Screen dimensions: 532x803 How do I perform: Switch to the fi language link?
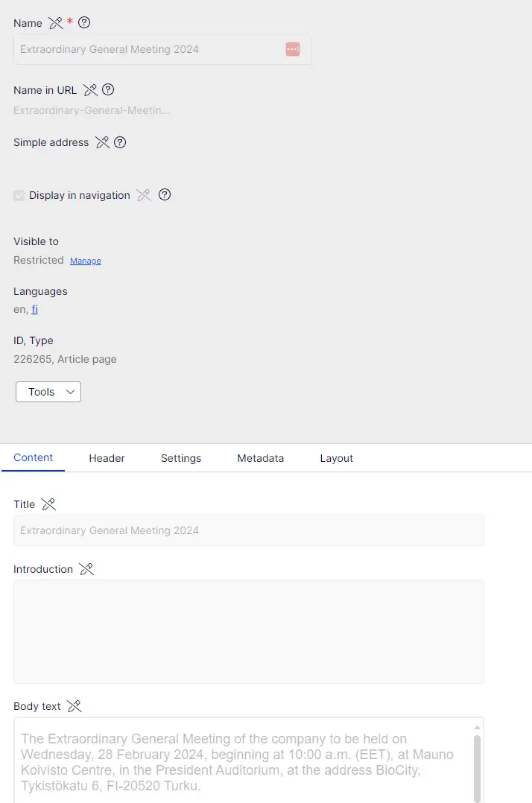[x=34, y=309]
